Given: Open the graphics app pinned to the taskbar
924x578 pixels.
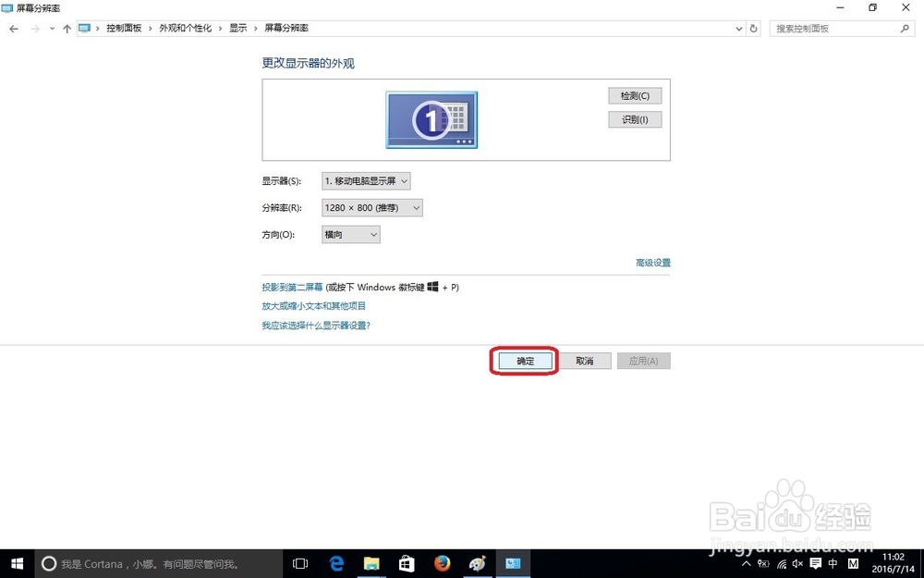Looking at the screenshot, I should coord(477,563).
